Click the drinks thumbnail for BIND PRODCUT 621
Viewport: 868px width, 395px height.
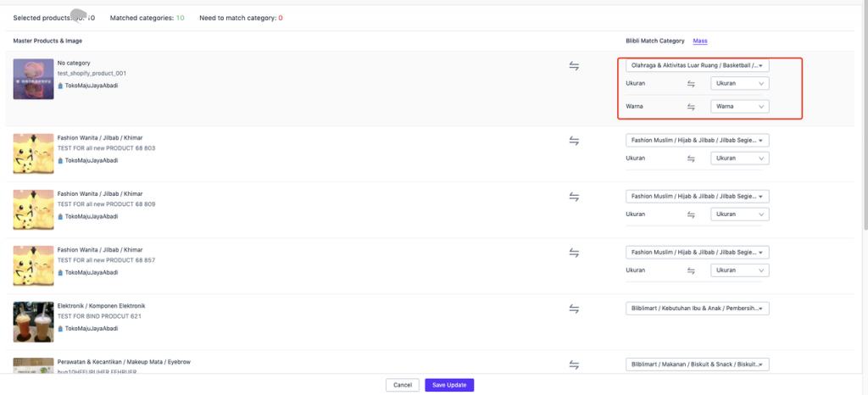[x=33, y=322]
